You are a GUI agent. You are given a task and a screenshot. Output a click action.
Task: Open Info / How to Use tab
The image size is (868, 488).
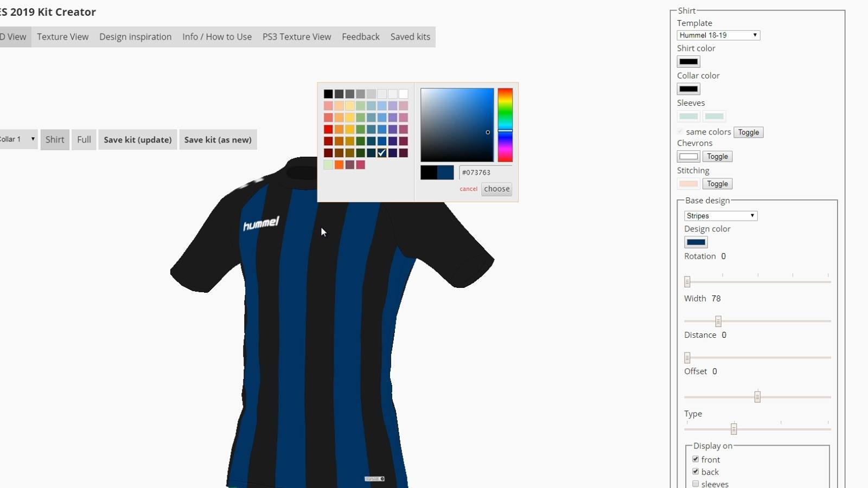coord(217,37)
